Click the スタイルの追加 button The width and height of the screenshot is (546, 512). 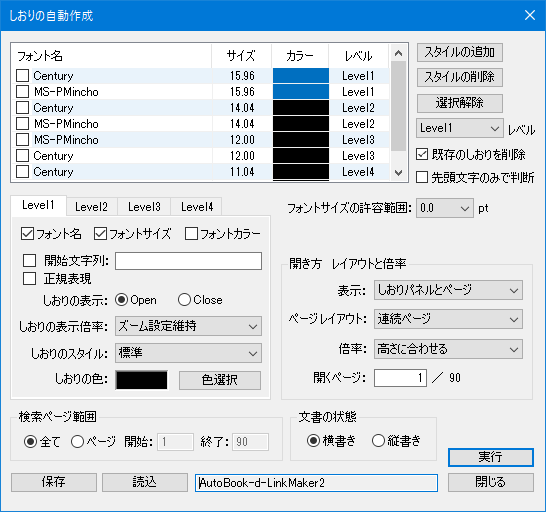(460, 52)
